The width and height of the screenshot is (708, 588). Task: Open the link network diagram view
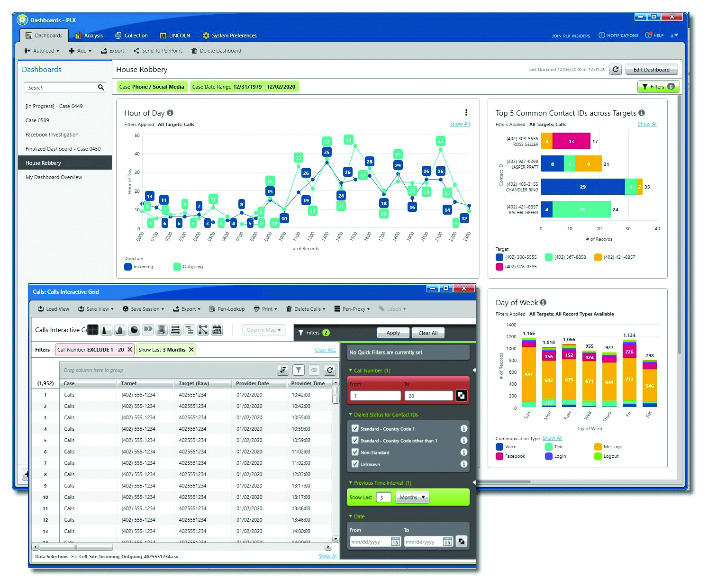coord(203,330)
